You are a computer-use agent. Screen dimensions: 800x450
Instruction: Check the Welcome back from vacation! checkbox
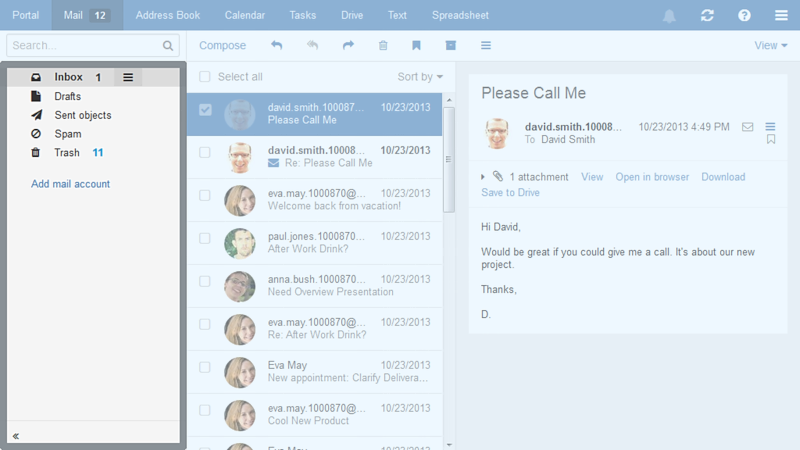[x=205, y=195]
